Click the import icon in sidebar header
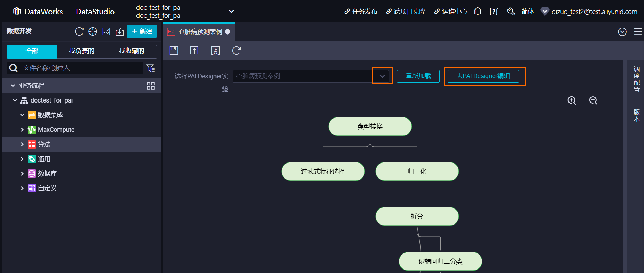644x273 pixels. [119, 31]
